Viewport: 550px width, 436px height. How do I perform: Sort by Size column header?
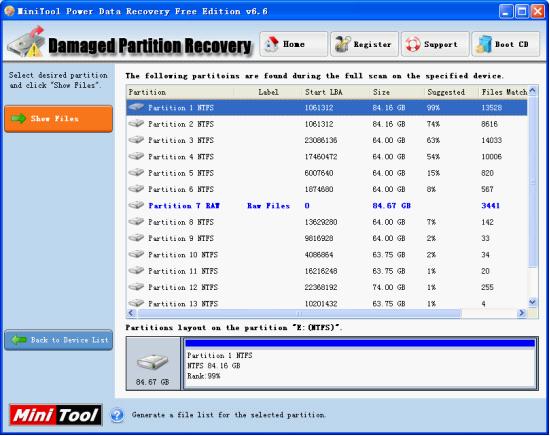point(397,92)
